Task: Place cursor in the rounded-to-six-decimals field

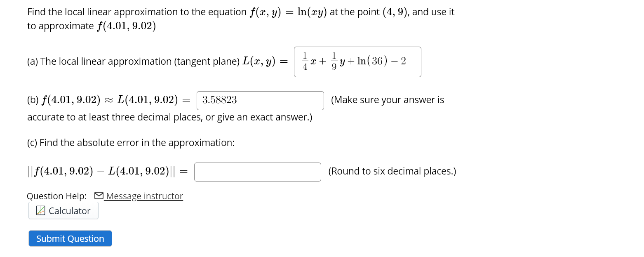Action: coord(257,172)
